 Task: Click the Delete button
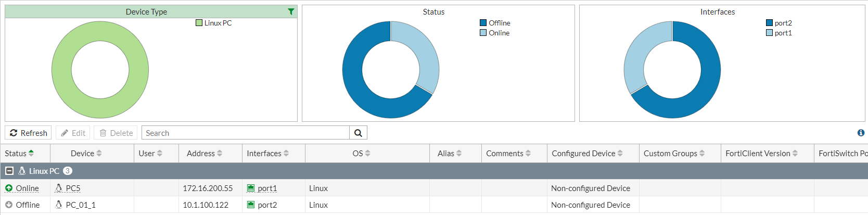116,133
